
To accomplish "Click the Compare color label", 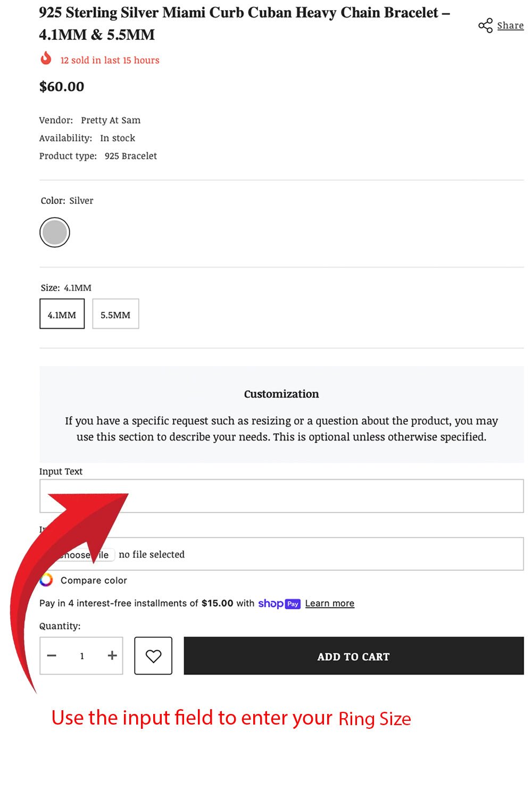I will point(94,580).
